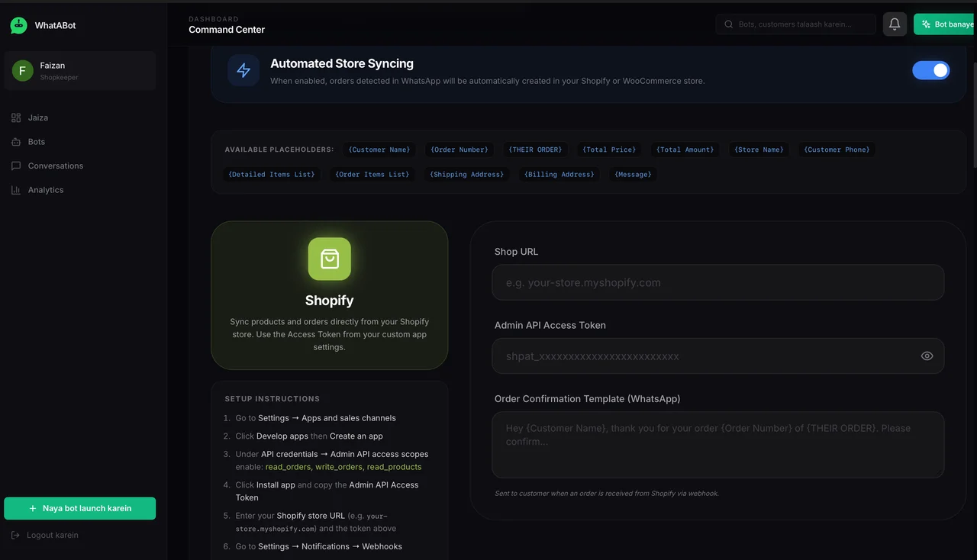The image size is (977, 560).
Task: Click the Bot banaye button
Action: click(945, 24)
